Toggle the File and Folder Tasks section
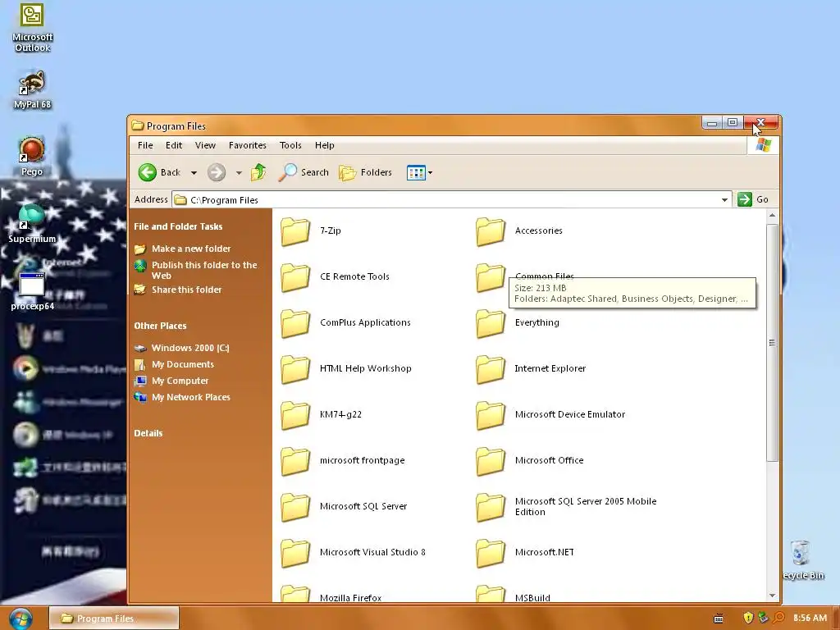 178,226
